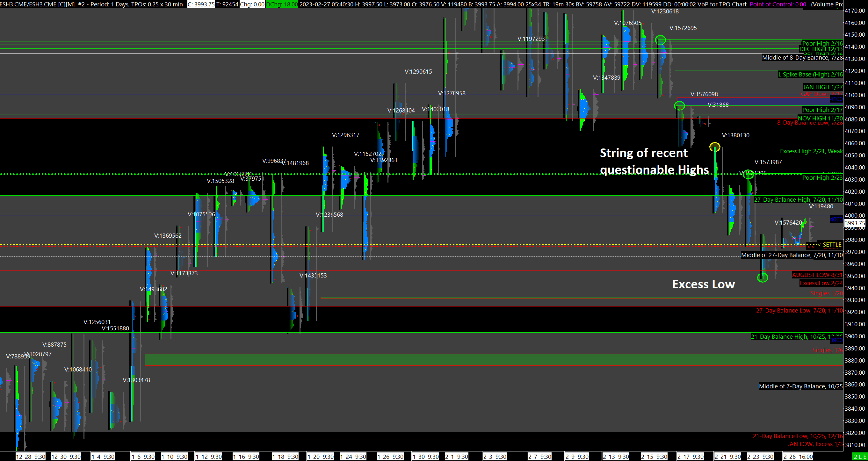Click the '27-Day Balance High, 7/20, 11/10' label
Image resolution: width=868 pixels, height=461 pixels.
tap(798, 199)
